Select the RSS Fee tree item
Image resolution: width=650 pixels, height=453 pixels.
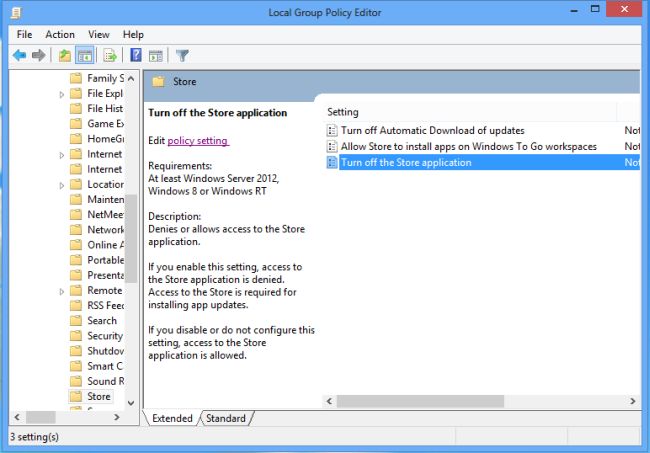pyautogui.click(x=105, y=305)
